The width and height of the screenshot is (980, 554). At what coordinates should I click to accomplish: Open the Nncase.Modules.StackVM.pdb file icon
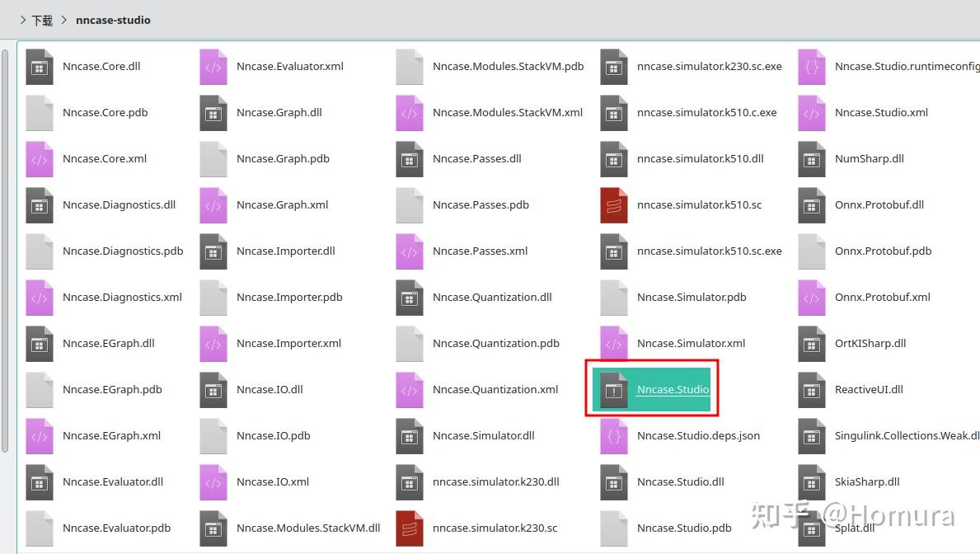tap(410, 66)
